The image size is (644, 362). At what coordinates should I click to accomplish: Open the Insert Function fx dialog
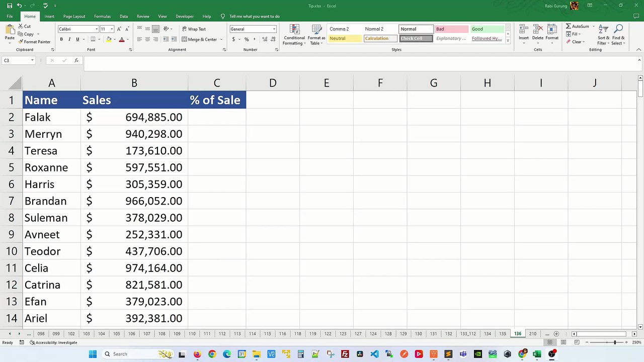coord(76,60)
